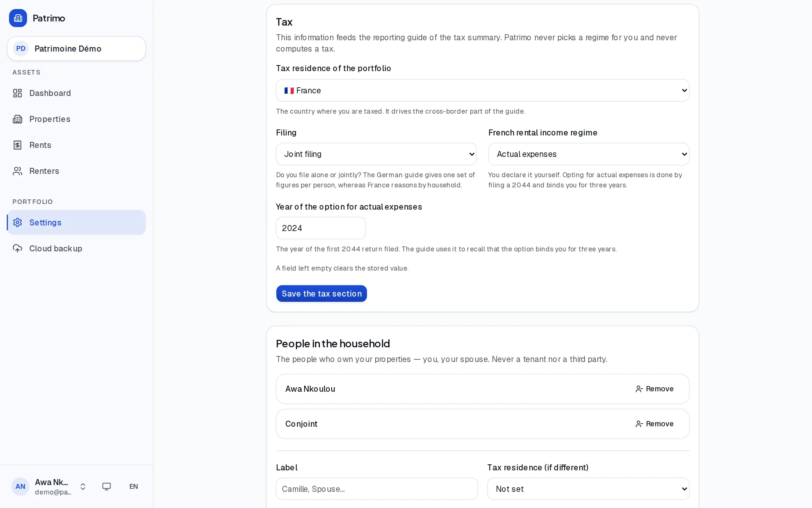812x508 pixels.
Task: Click the AN user avatar
Action: [x=20, y=487]
